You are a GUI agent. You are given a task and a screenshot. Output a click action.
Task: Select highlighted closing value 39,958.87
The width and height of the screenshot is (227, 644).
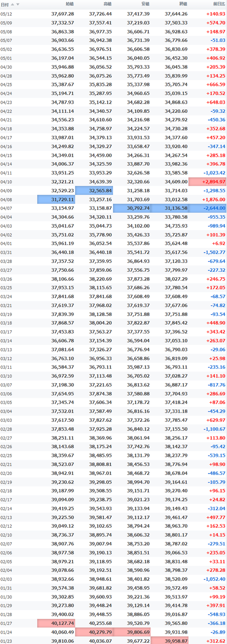click(170, 640)
